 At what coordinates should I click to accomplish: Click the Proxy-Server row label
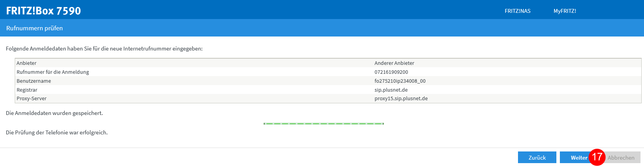pyautogui.click(x=31, y=98)
